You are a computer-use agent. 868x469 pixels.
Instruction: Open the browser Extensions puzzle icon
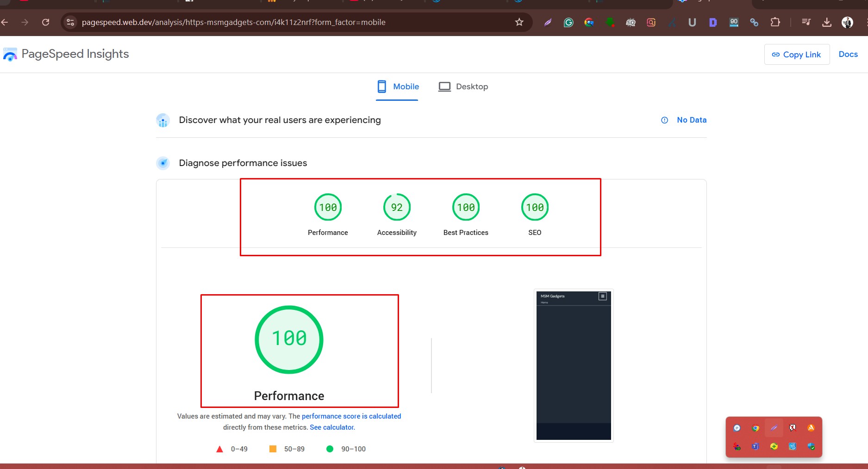(x=775, y=22)
